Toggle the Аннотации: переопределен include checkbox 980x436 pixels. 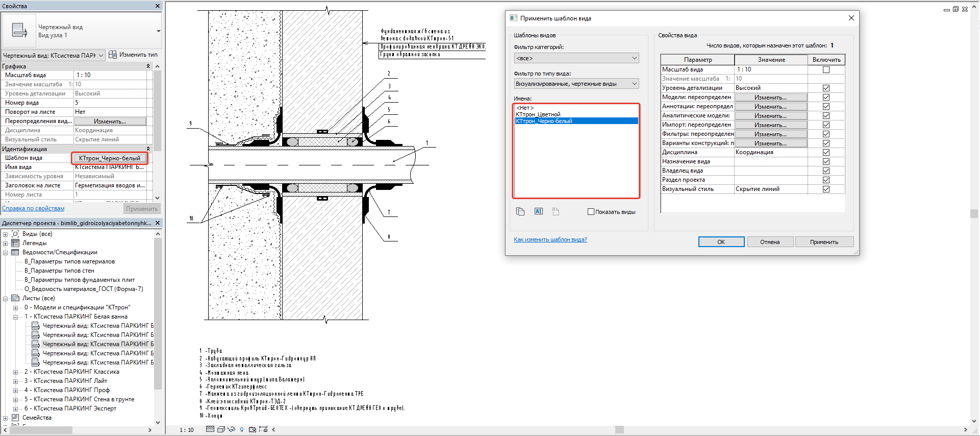826,106
